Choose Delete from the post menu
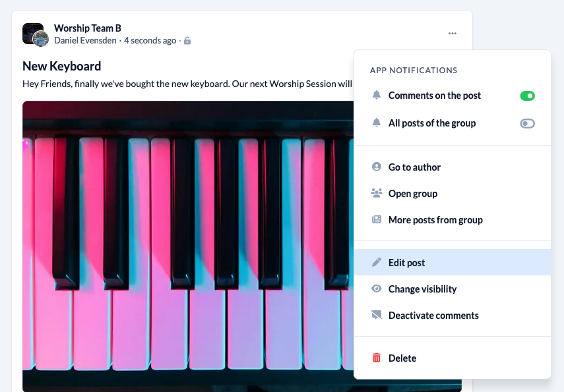This screenshot has height=392, width=564. (x=452, y=358)
